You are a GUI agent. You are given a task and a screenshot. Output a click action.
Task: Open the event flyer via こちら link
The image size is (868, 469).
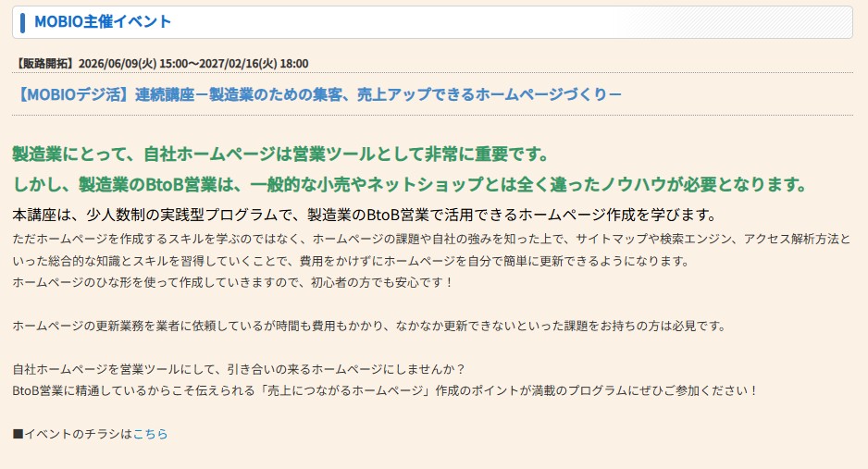click(x=150, y=434)
